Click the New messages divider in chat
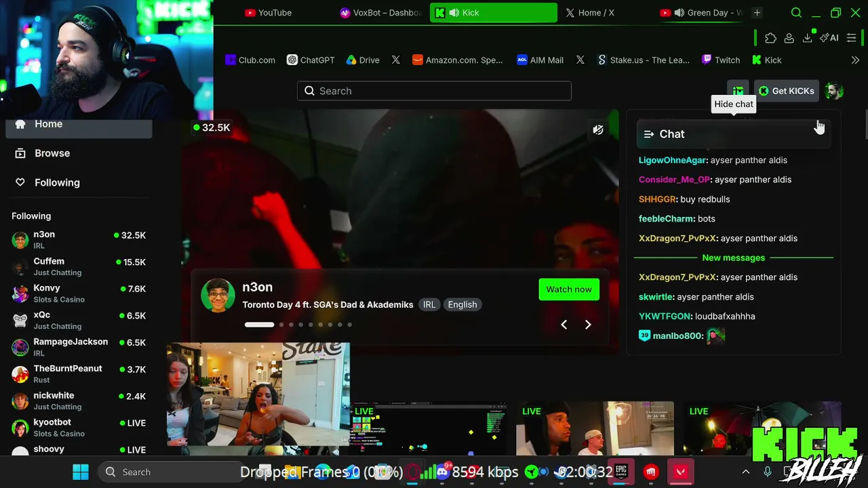The image size is (868, 488). tap(734, 258)
